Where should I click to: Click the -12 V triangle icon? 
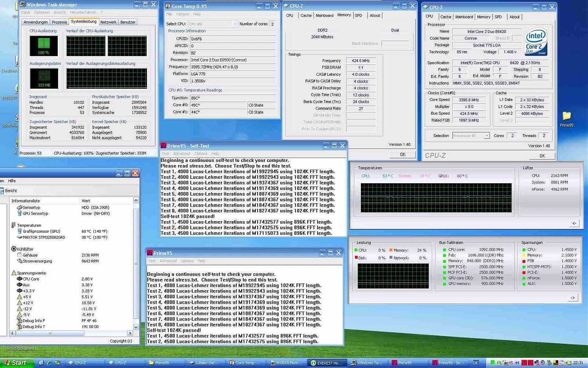[19, 309]
